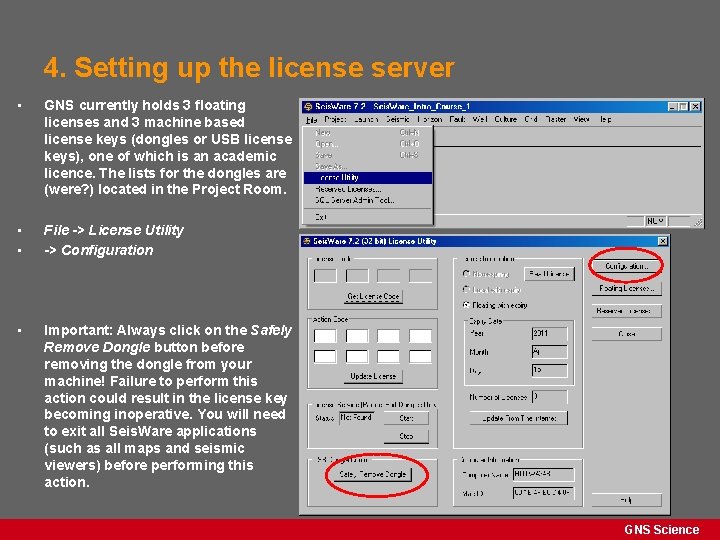The width and height of the screenshot is (720, 540).
Task: Click the NUM indicator in the status bar
Action: point(655,221)
